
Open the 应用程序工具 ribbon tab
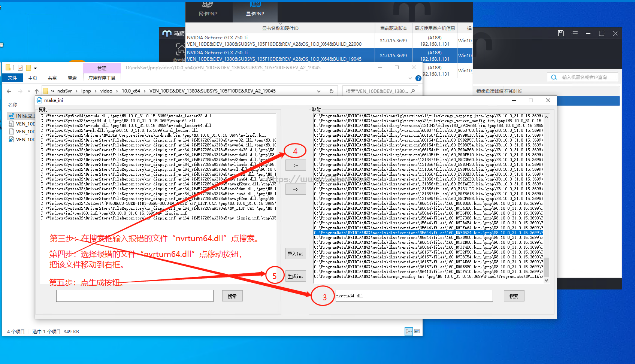(x=102, y=78)
